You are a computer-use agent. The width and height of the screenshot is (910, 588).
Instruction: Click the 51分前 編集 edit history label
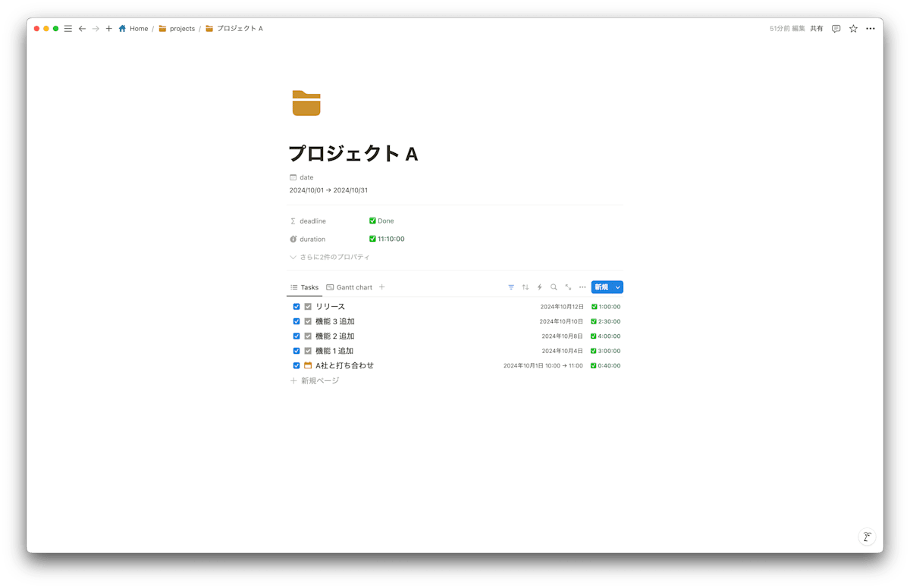pyautogui.click(x=787, y=29)
